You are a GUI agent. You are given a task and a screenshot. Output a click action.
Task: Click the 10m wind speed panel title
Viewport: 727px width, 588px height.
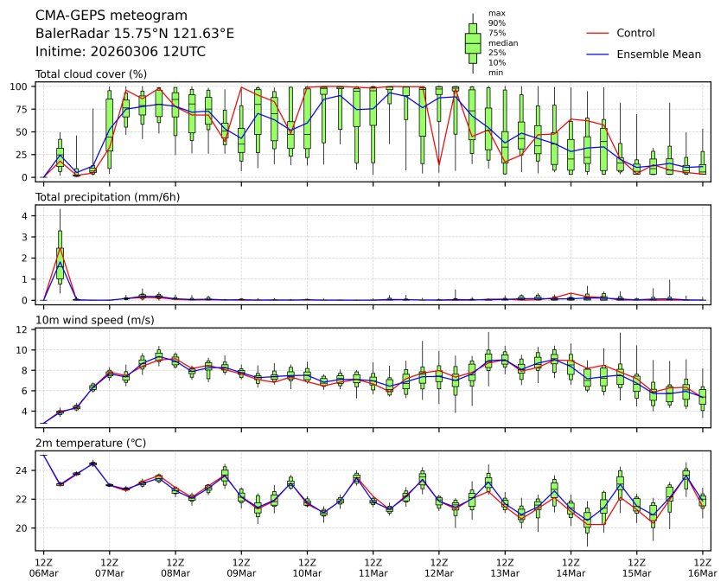(x=89, y=320)
